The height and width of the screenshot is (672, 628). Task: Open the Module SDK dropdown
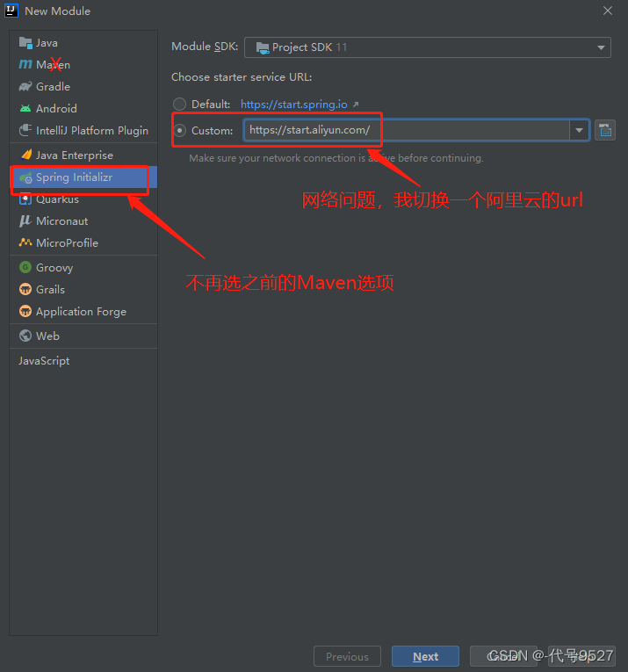tap(427, 47)
